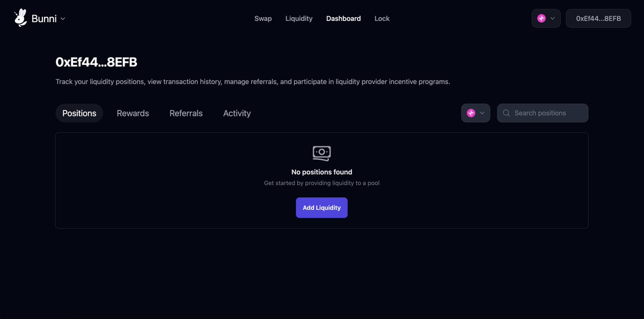This screenshot has width=644, height=319.
Task: Select the Positions tab
Action: (79, 113)
